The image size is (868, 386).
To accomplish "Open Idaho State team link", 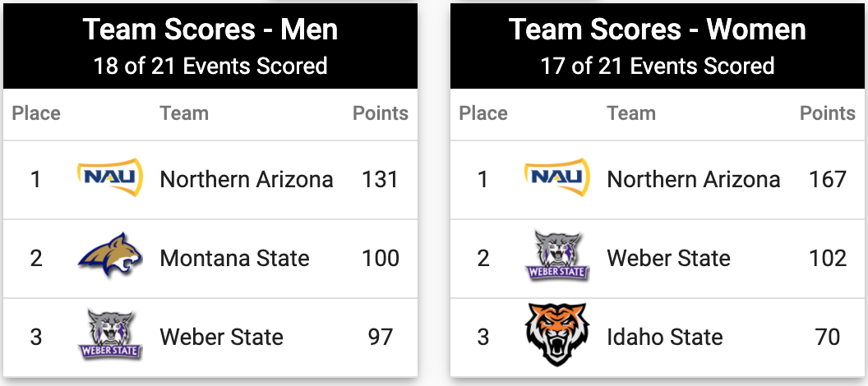I will click(665, 337).
